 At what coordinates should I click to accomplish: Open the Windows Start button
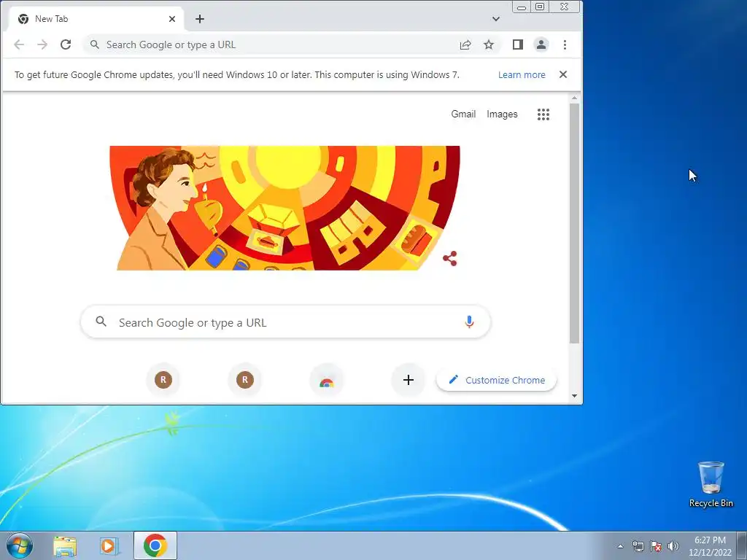[x=20, y=545]
